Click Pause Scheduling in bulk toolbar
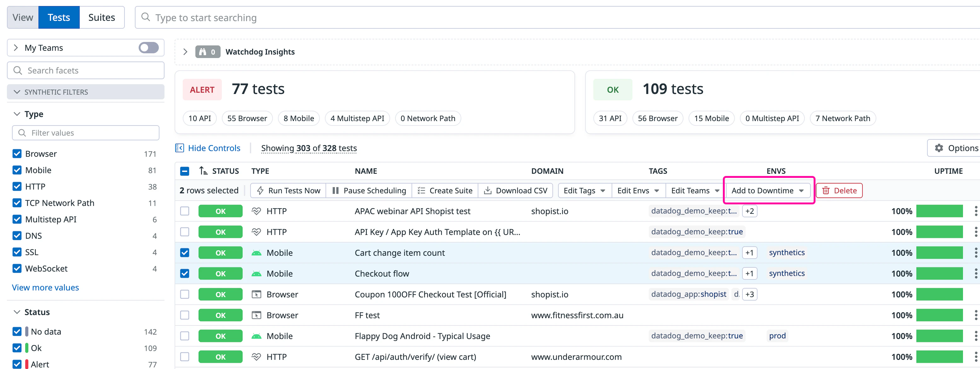This screenshot has height=369, width=980. point(369,190)
